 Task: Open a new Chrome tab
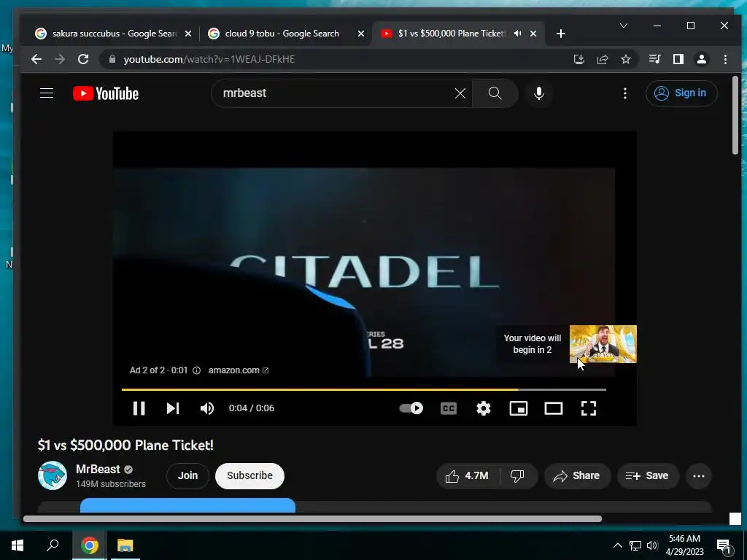[561, 34]
